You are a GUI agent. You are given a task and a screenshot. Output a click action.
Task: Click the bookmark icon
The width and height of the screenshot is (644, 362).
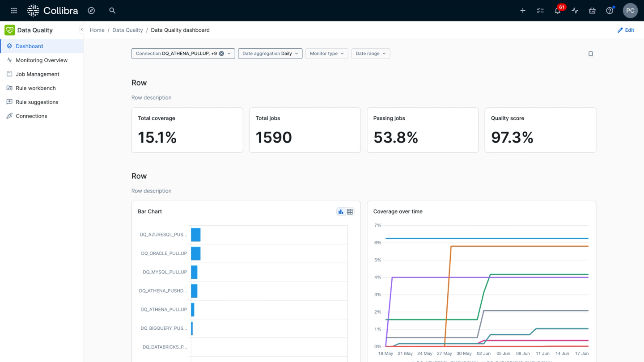click(590, 54)
